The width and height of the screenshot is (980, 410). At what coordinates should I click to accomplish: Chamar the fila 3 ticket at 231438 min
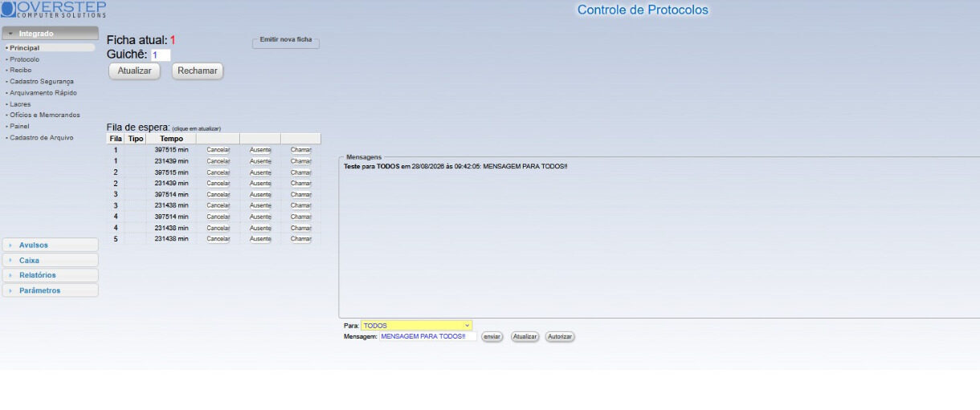coord(300,205)
